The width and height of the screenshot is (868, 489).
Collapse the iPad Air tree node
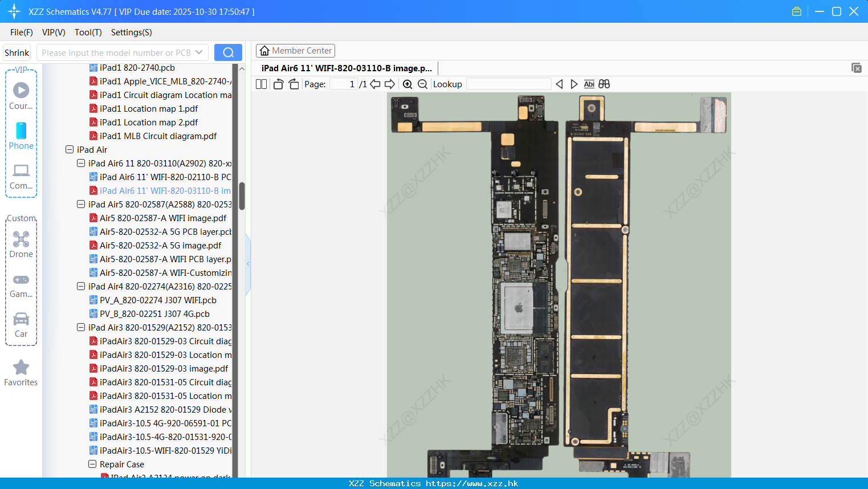pos(70,150)
